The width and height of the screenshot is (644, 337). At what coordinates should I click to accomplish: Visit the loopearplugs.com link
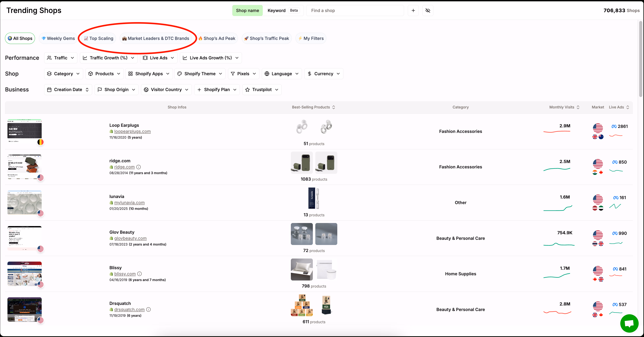(x=132, y=131)
